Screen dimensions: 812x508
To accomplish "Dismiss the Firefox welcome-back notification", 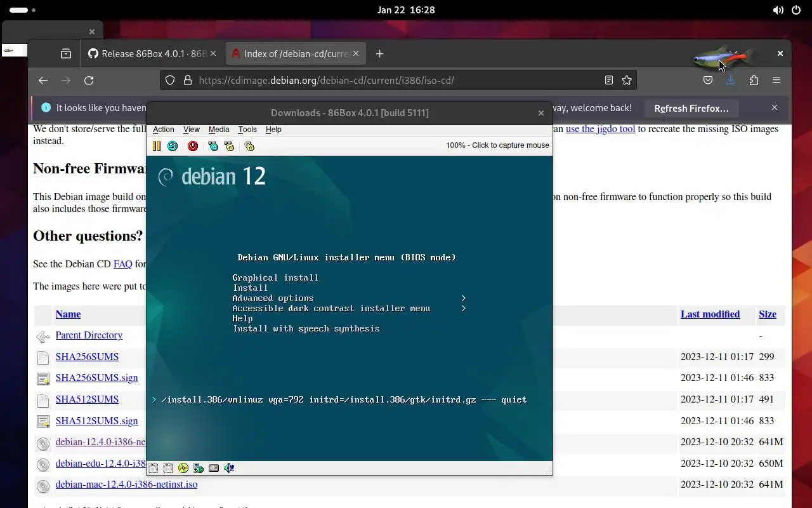I will 775,108.
